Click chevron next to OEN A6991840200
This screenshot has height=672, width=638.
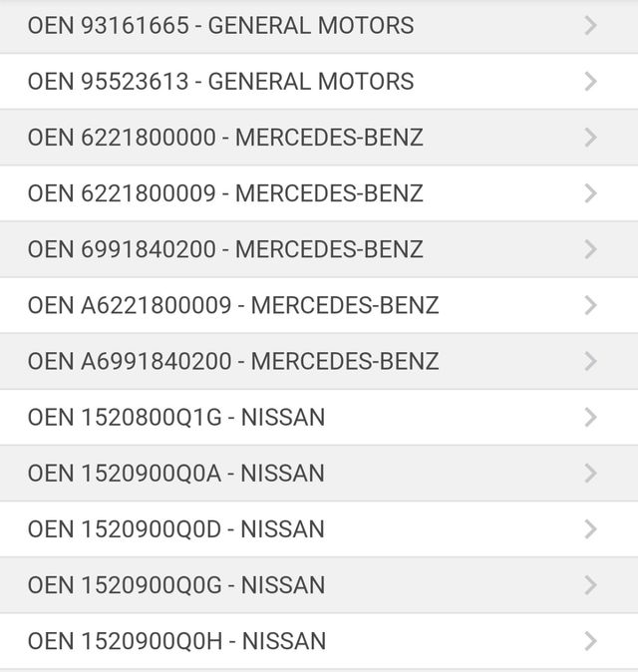point(591,360)
